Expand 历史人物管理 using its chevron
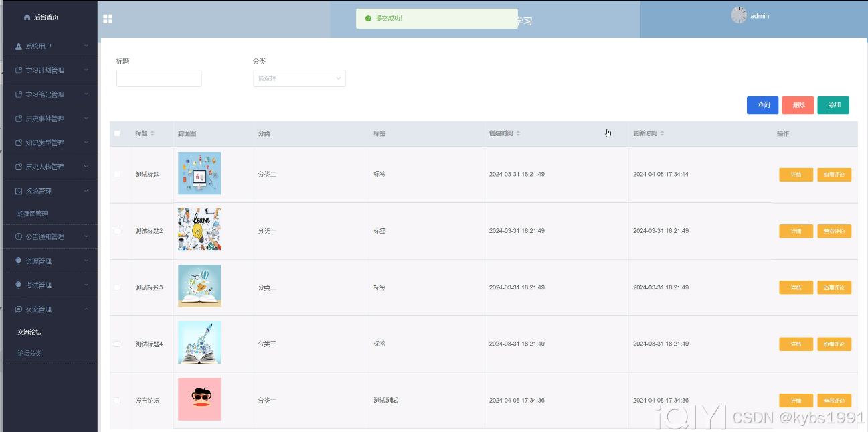 coord(86,167)
